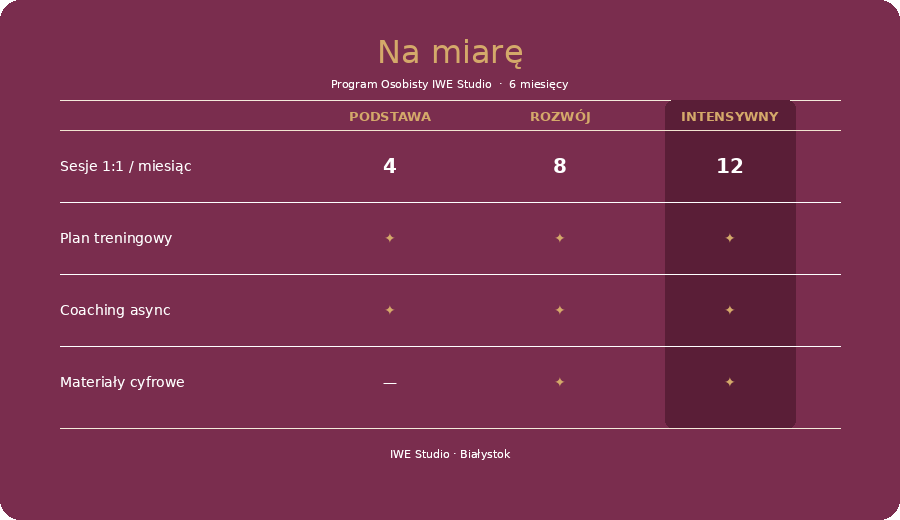Click the Rozwój star for Materiały cyfrowe
This screenshot has height=520, width=900.
(x=560, y=382)
